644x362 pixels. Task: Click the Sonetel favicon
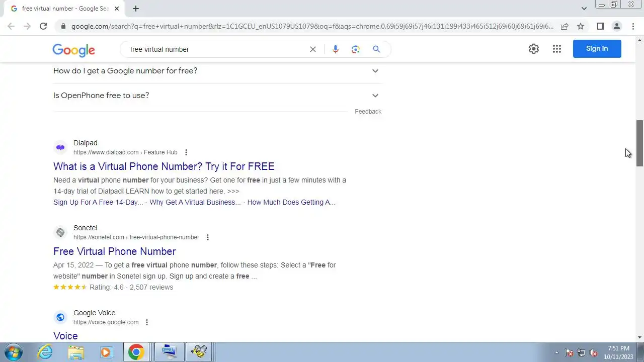60,232
